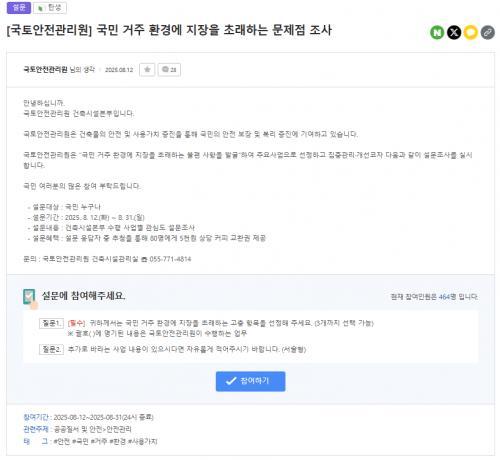Viewport: 500px width, 460px height.
Task: Click the #안전 tag
Action: click(x=62, y=441)
